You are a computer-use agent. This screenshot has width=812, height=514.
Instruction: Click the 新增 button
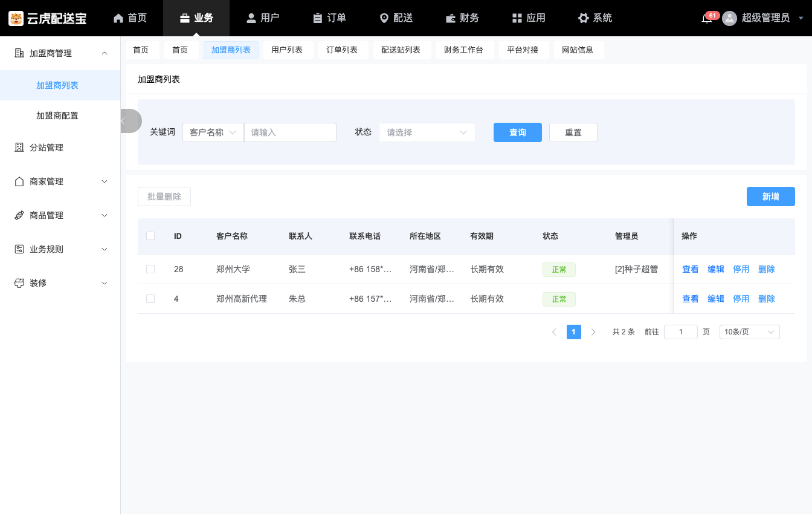[771, 197]
